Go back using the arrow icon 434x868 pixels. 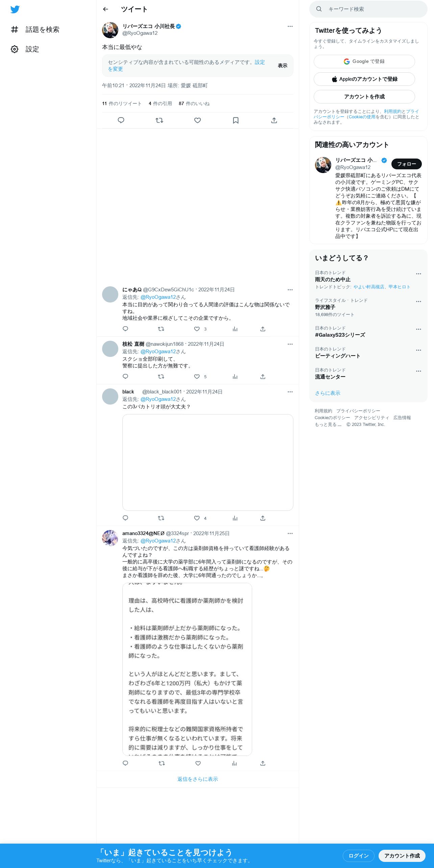tap(105, 9)
